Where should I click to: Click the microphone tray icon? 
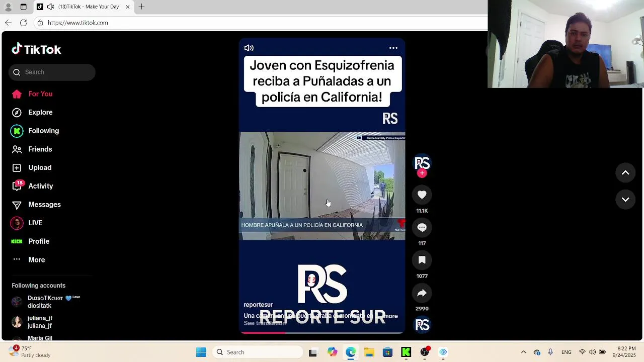550,352
